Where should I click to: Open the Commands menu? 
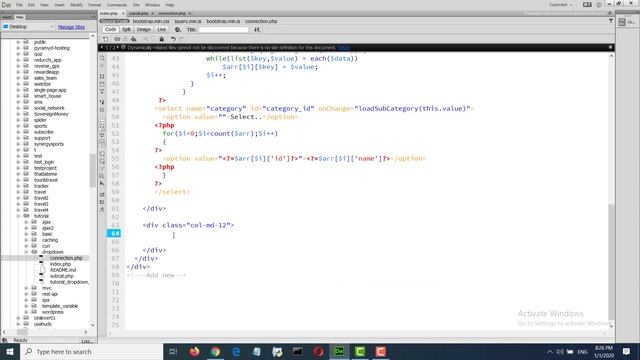click(117, 5)
